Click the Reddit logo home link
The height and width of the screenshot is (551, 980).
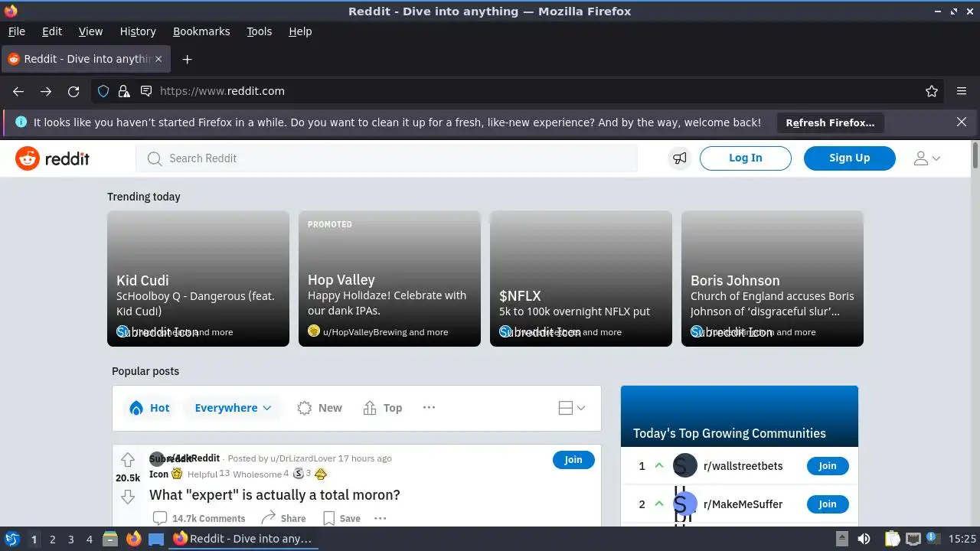pyautogui.click(x=52, y=158)
